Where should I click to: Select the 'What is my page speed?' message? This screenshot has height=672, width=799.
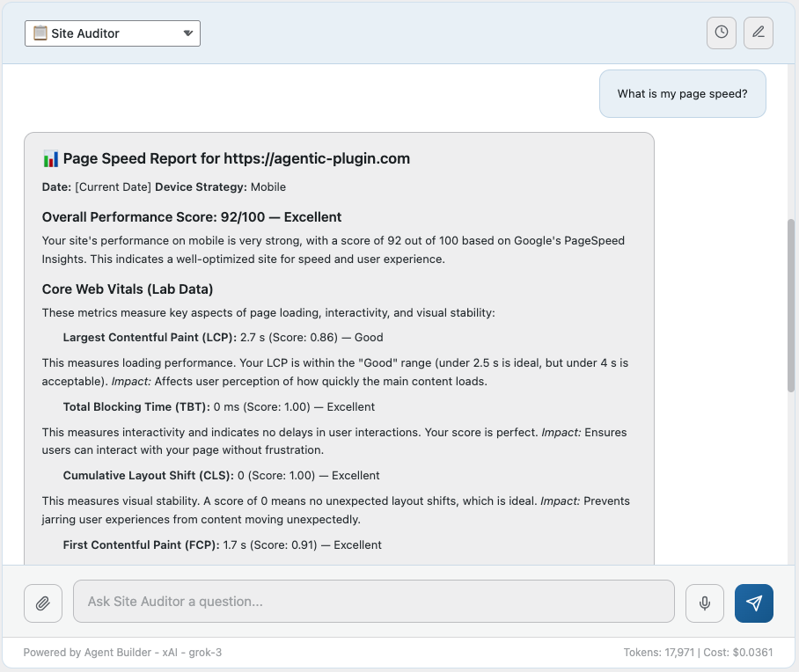point(682,94)
